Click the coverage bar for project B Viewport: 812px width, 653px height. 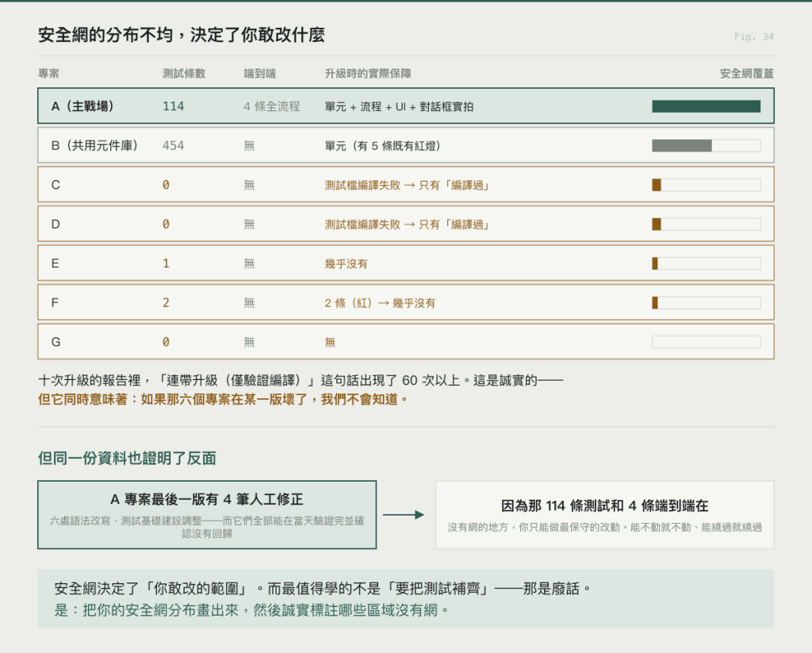point(706,146)
